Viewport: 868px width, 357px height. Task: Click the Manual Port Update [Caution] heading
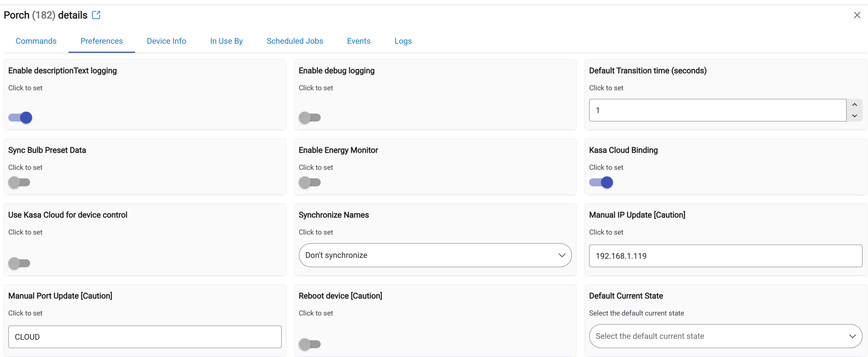[60, 296]
